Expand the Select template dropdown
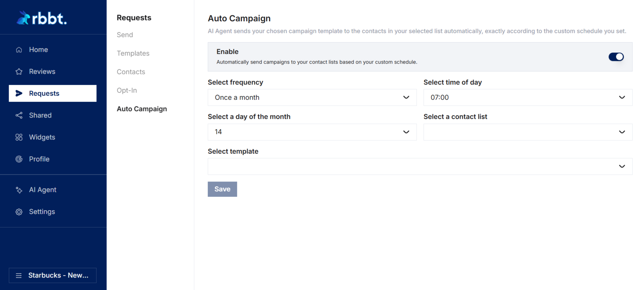This screenshot has width=644, height=290. pos(420,166)
